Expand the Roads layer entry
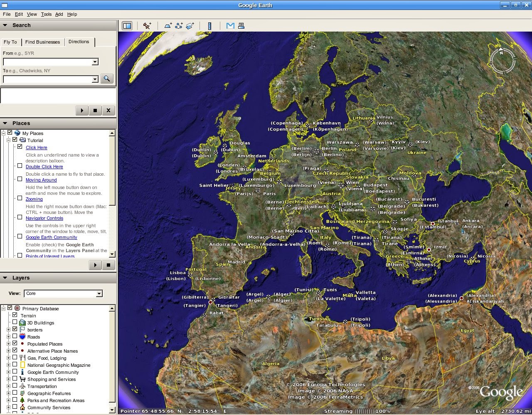Screen dimensions: 532x415 (x=9, y=336)
